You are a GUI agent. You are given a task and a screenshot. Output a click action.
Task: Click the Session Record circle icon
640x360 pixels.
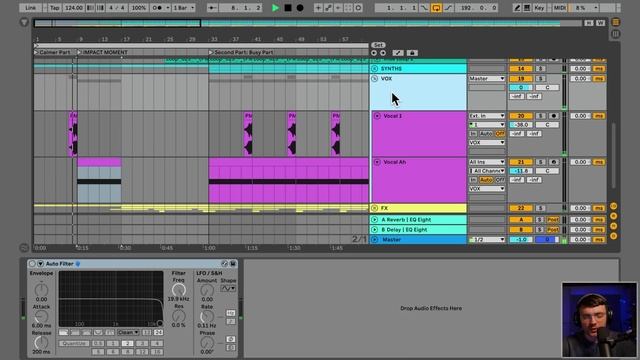pyautogui.click(x=358, y=8)
